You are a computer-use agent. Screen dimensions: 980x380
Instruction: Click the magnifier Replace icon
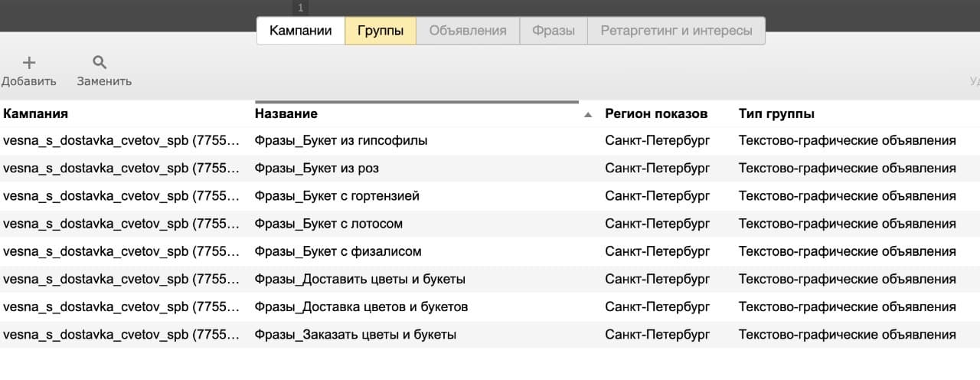100,63
